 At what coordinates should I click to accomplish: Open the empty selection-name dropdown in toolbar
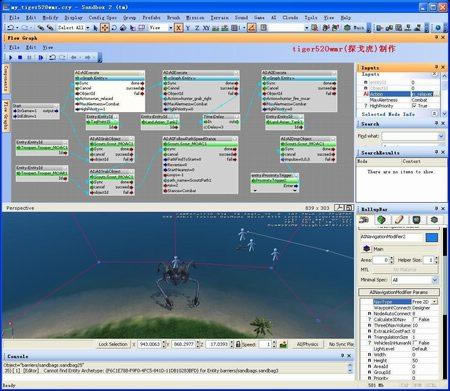tap(306, 28)
